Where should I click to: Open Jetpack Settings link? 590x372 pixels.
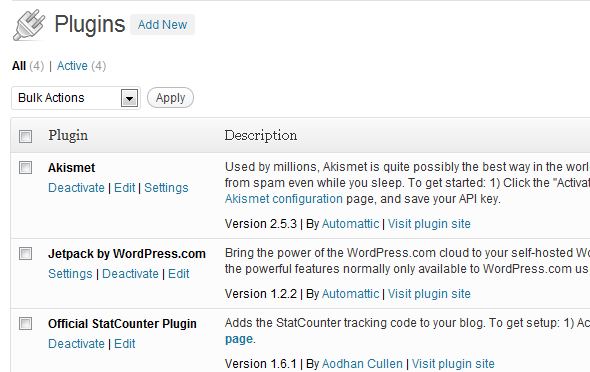(x=70, y=274)
